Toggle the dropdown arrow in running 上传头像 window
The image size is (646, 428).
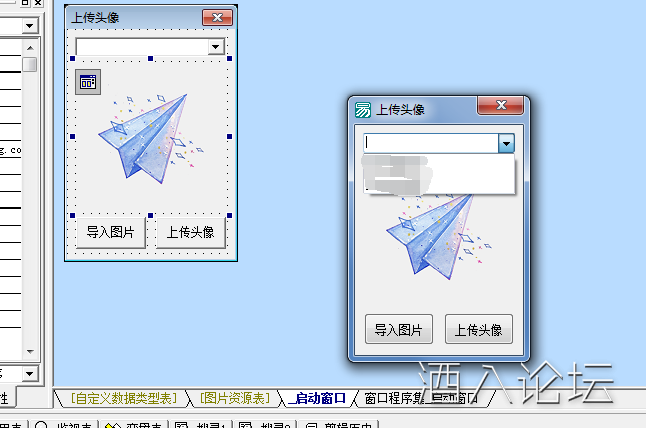click(506, 143)
